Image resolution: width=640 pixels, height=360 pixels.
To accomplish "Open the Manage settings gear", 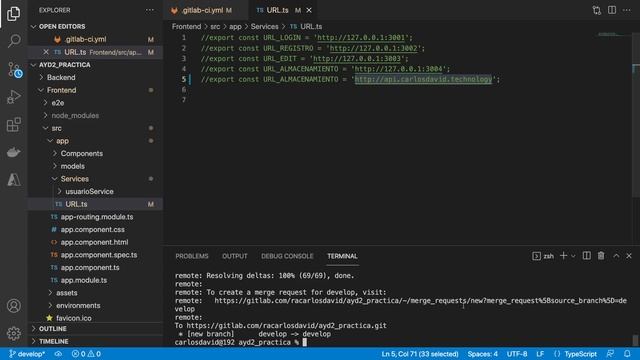I will click(13, 333).
